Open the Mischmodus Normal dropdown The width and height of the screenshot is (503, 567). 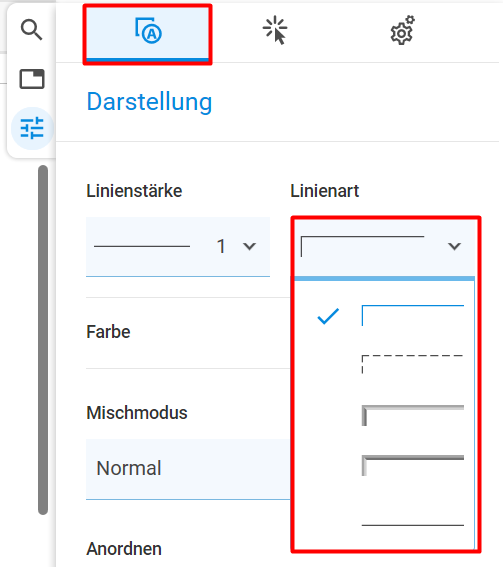pyautogui.click(x=188, y=469)
